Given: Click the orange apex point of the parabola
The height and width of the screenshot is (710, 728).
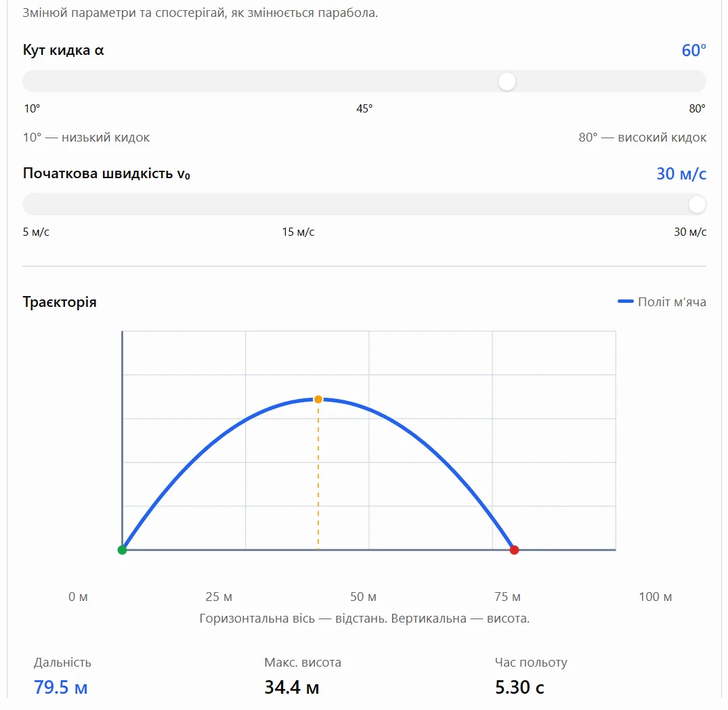Looking at the screenshot, I should pos(318,399).
